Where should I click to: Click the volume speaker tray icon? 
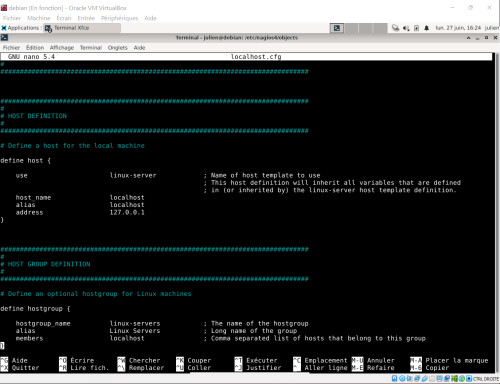point(406,28)
